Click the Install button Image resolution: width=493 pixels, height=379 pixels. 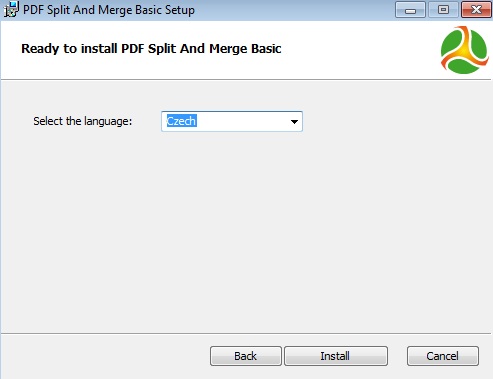click(336, 356)
